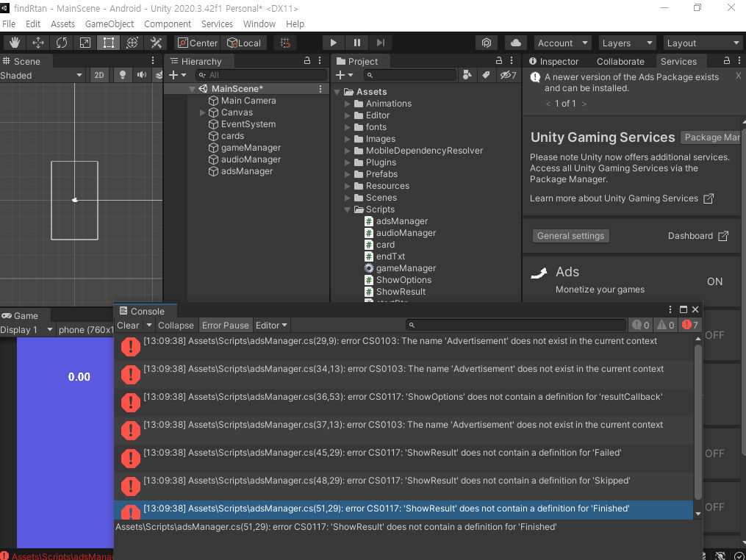This screenshot has height=560, width=746.
Task: Open the File menu
Action: click(9, 24)
